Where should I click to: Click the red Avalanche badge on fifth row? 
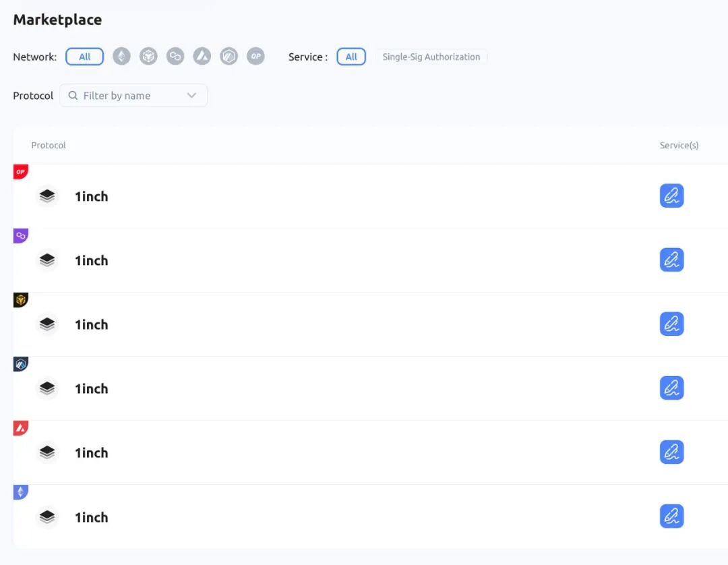[x=20, y=428]
